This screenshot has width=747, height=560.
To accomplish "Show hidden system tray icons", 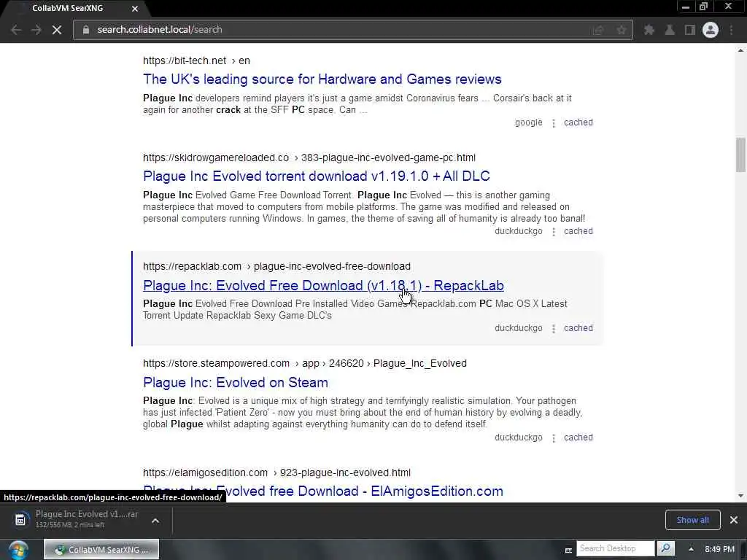I will (x=691, y=549).
